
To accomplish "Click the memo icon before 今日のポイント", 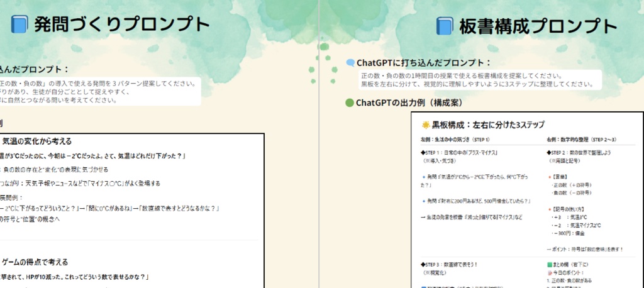I will pyautogui.click(x=550, y=273).
